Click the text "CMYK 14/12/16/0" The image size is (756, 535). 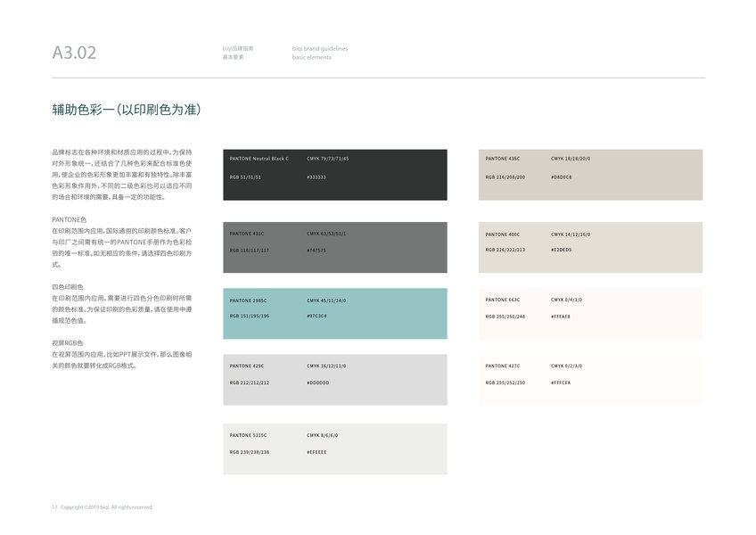tap(571, 235)
